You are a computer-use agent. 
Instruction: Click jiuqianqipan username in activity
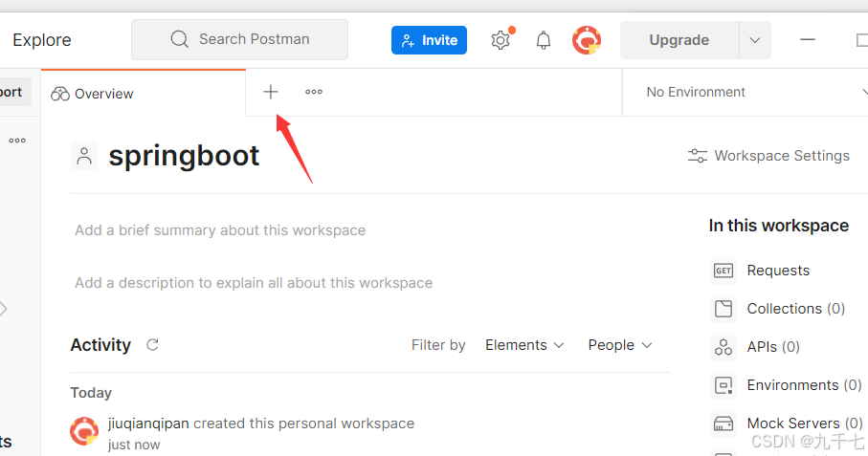148,423
